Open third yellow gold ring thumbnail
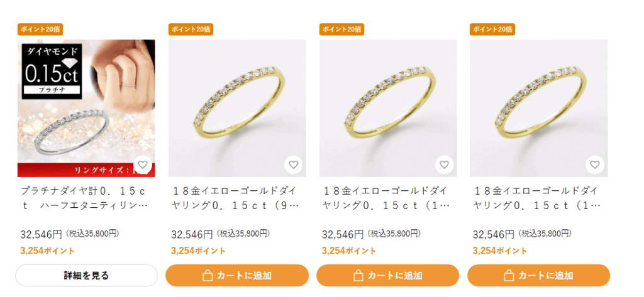Image resolution: width=644 pixels, height=297 pixels. tap(387, 108)
